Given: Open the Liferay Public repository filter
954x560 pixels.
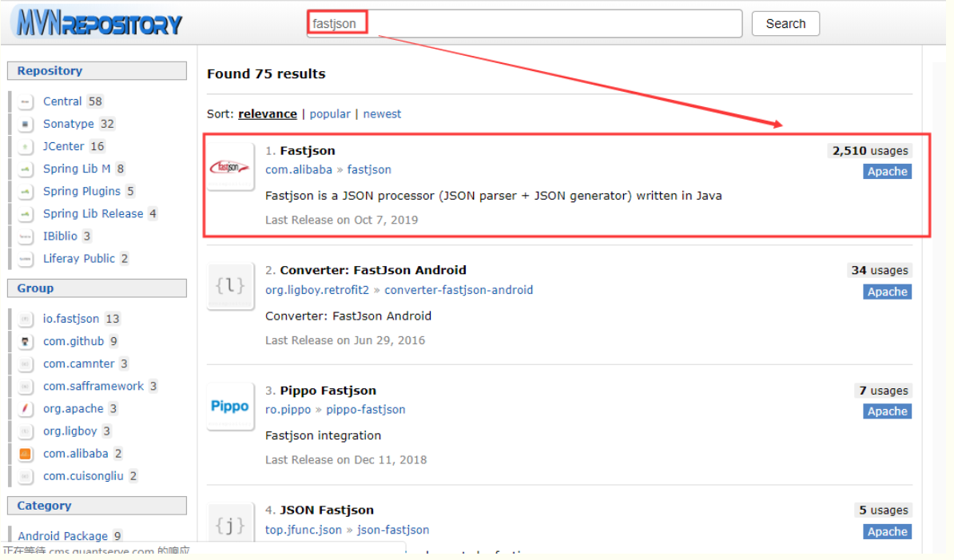Looking at the screenshot, I should [x=79, y=258].
